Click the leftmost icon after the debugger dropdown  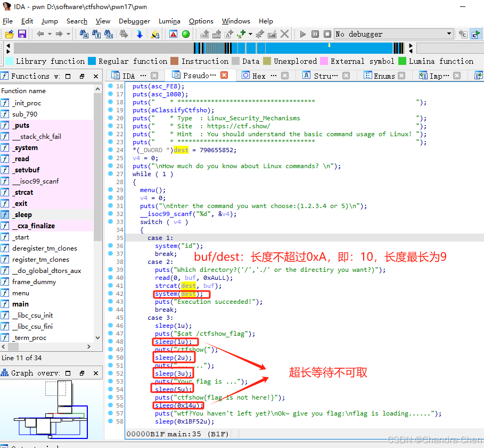point(463,34)
